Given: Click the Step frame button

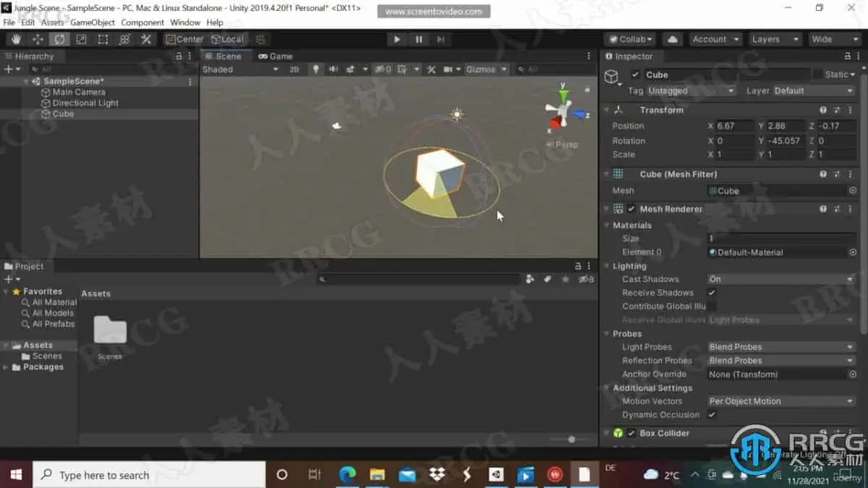Looking at the screenshot, I should pos(441,39).
